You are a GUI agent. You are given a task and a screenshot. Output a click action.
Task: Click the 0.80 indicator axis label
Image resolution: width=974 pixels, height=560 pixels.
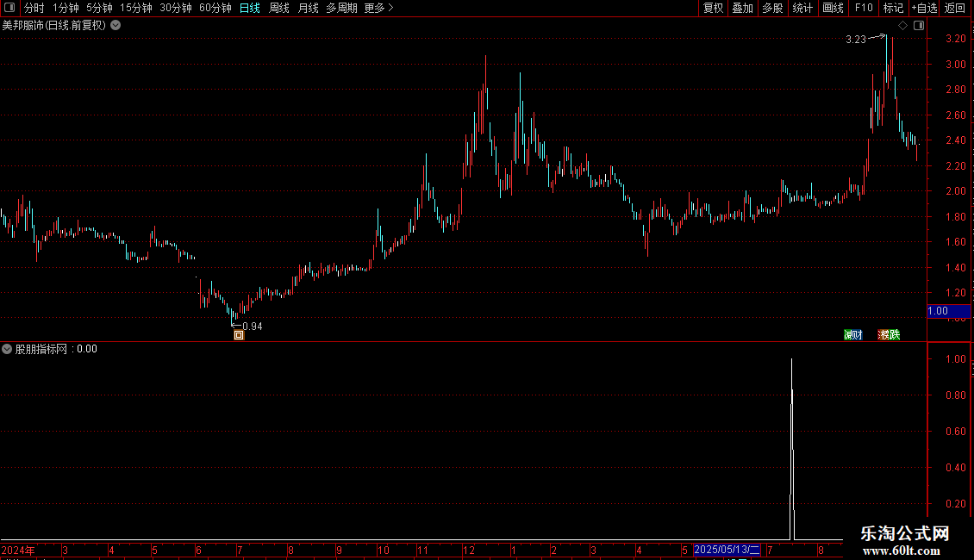point(955,395)
